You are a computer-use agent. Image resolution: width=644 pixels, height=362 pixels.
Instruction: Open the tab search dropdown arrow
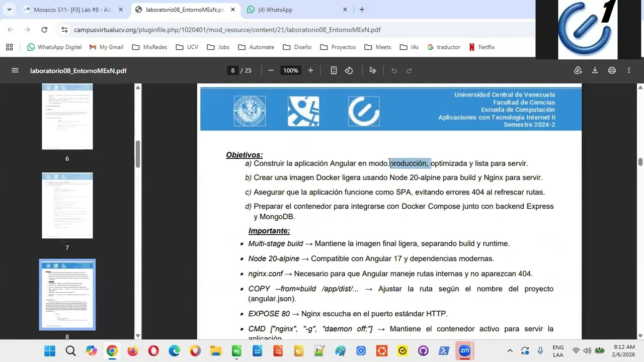click(x=9, y=10)
